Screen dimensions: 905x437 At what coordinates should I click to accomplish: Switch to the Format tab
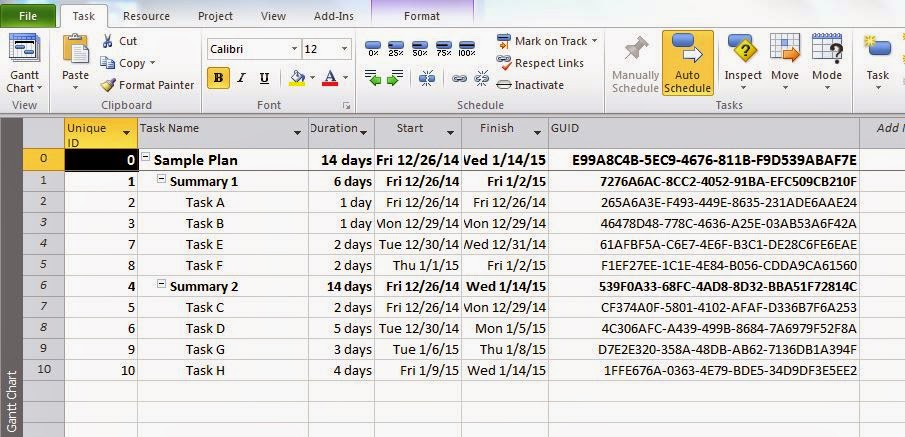pos(422,16)
